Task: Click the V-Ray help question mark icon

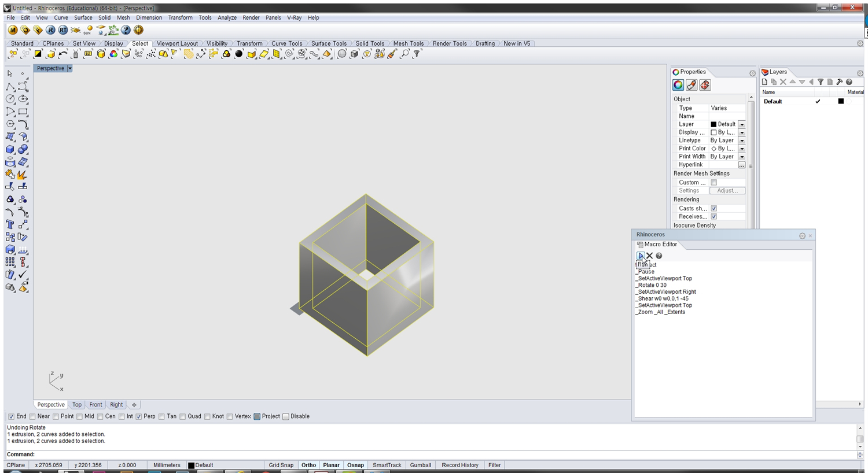Action: pyautogui.click(x=126, y=30)
